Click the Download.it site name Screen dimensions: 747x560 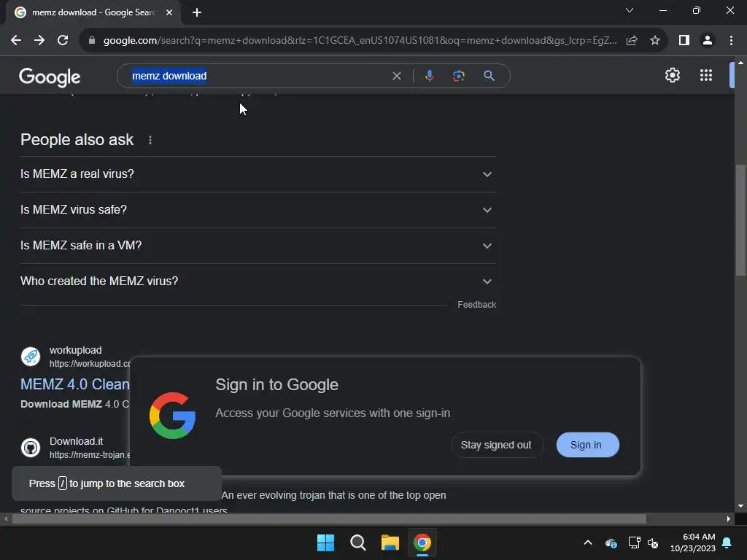[76, 441]
